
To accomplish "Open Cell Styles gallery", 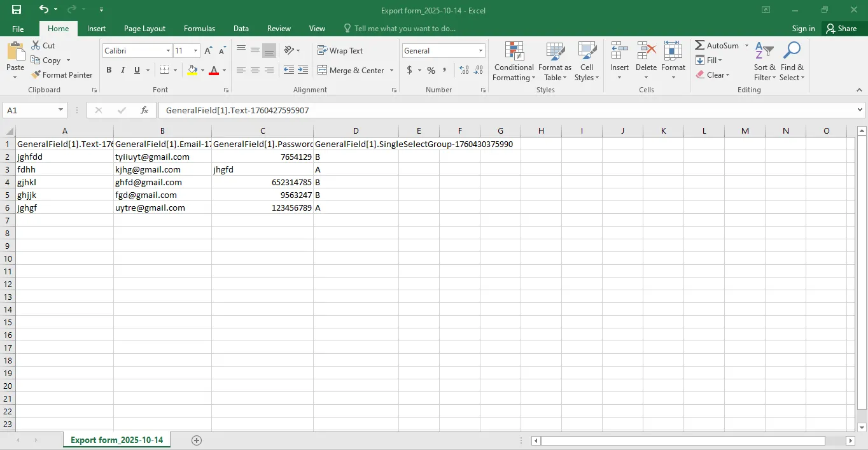I will (587, 62).
